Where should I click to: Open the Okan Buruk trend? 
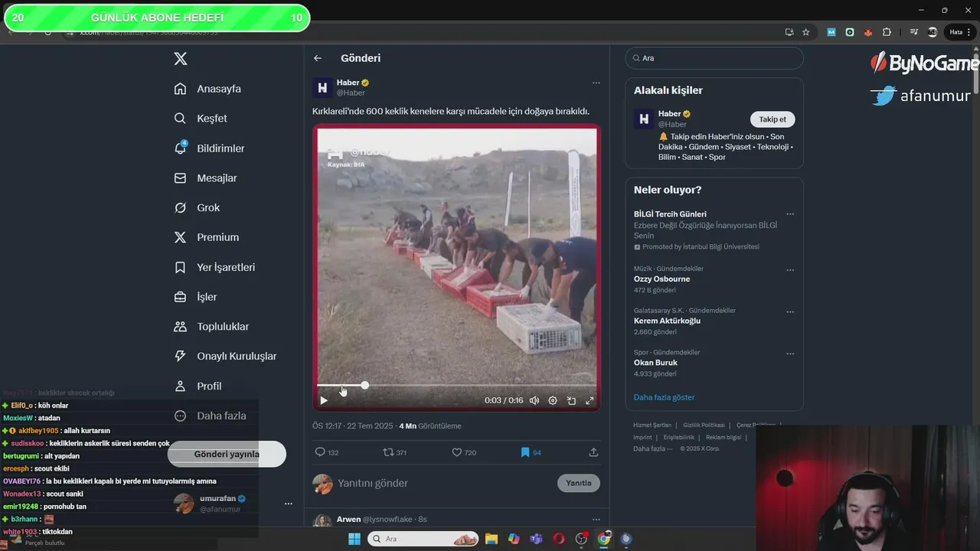[655, 363]
